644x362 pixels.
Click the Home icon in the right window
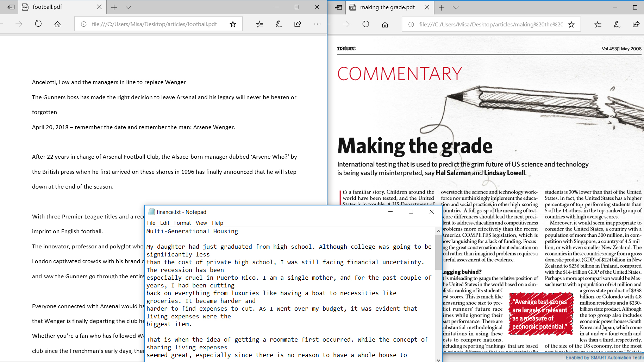click(385, 24)
